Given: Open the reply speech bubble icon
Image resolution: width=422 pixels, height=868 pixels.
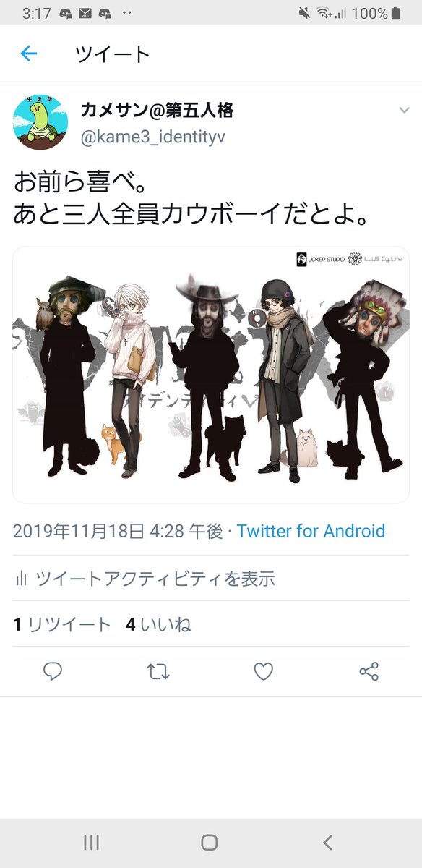Looking at the screenshot, I should coord(53,672).
